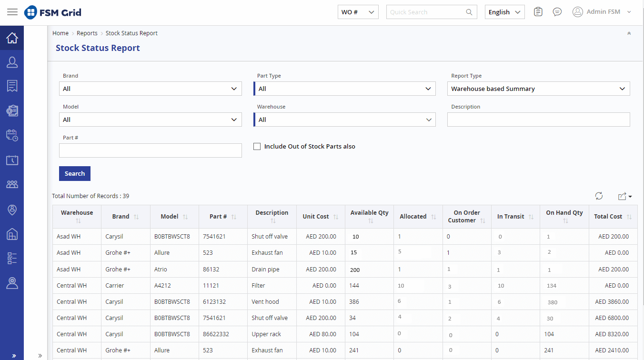This screenshot has width=644, height=360.
Task: Select the teams group icon
Action: (12, 184)
